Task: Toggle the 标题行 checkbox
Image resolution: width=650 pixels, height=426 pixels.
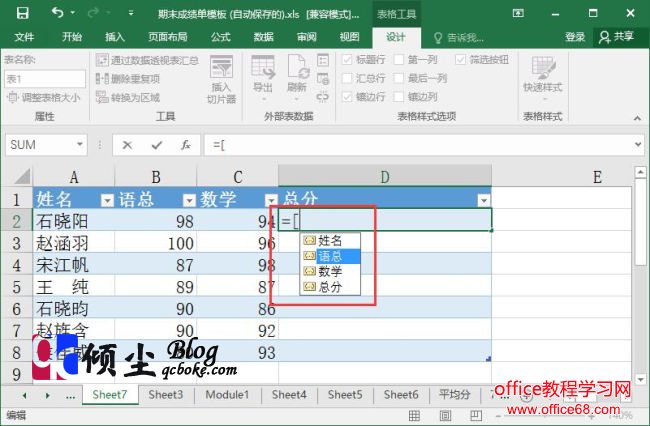Action: (347, 60)
